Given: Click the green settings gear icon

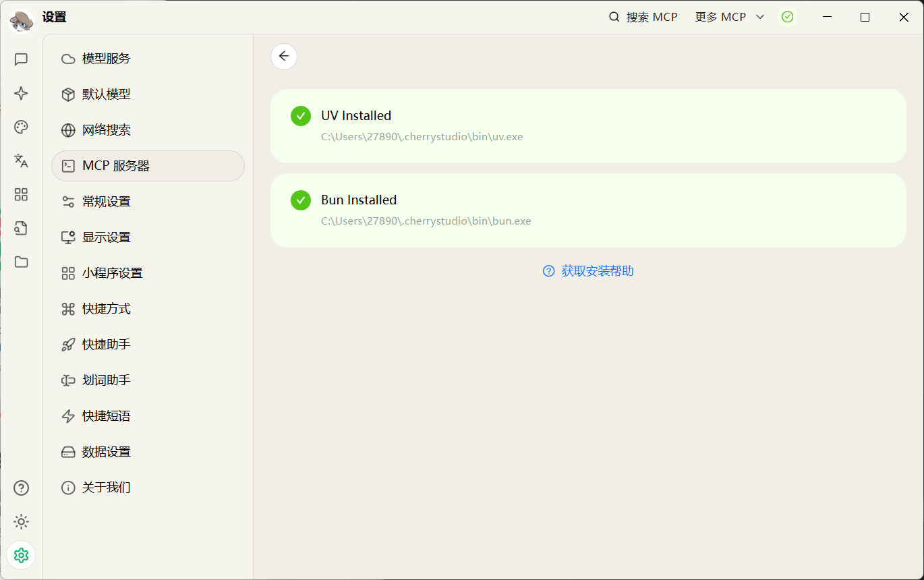Looking at the screenshot, I should click(x=21, y=555).
